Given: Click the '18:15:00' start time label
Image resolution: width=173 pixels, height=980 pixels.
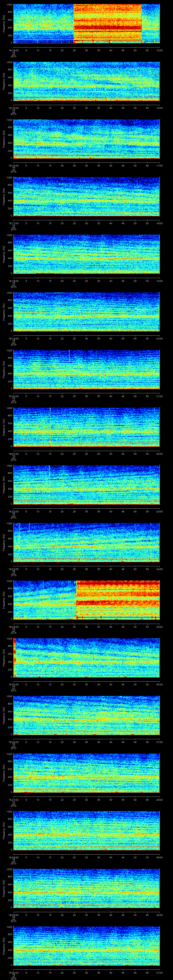Looking at the screenshot, I should (13, 108).
